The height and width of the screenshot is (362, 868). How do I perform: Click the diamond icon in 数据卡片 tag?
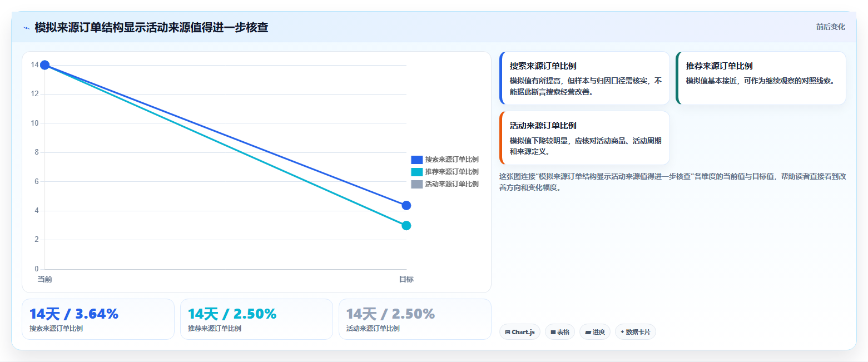coord(622,332)
